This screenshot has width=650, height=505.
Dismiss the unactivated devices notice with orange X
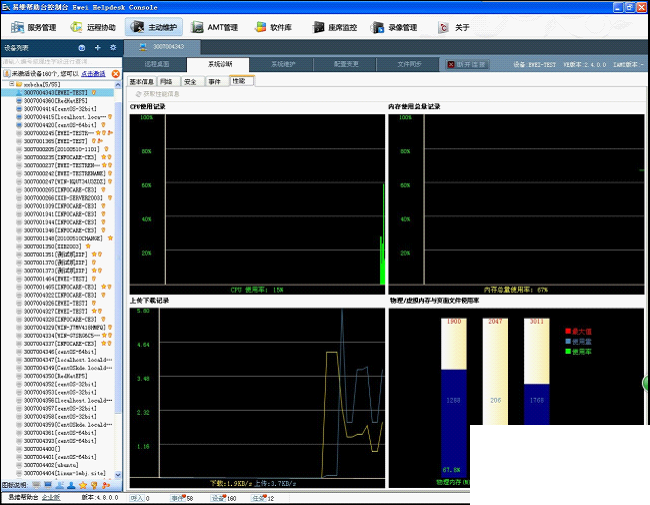pos(116,74)
